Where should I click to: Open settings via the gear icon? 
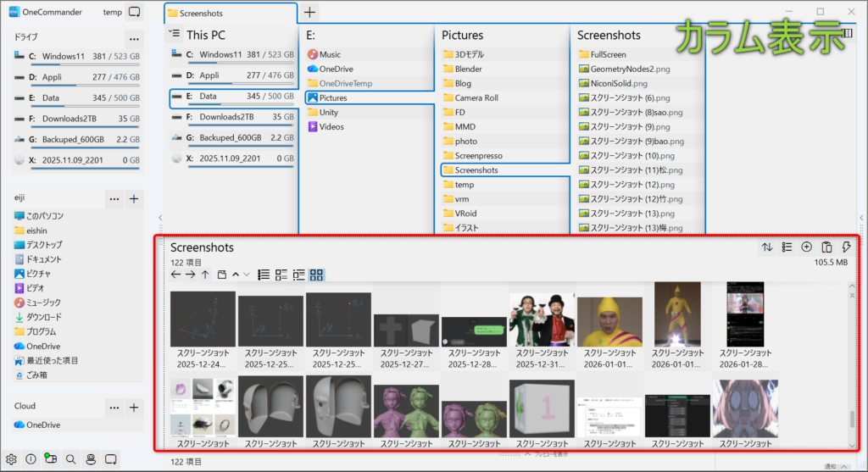pos(11,459)
